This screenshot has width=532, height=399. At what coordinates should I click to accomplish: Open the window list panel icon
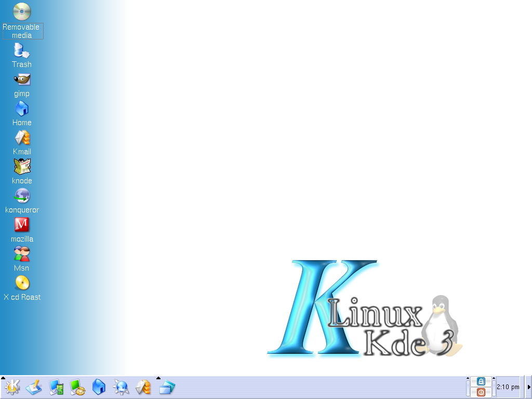(x=167, y=388)
